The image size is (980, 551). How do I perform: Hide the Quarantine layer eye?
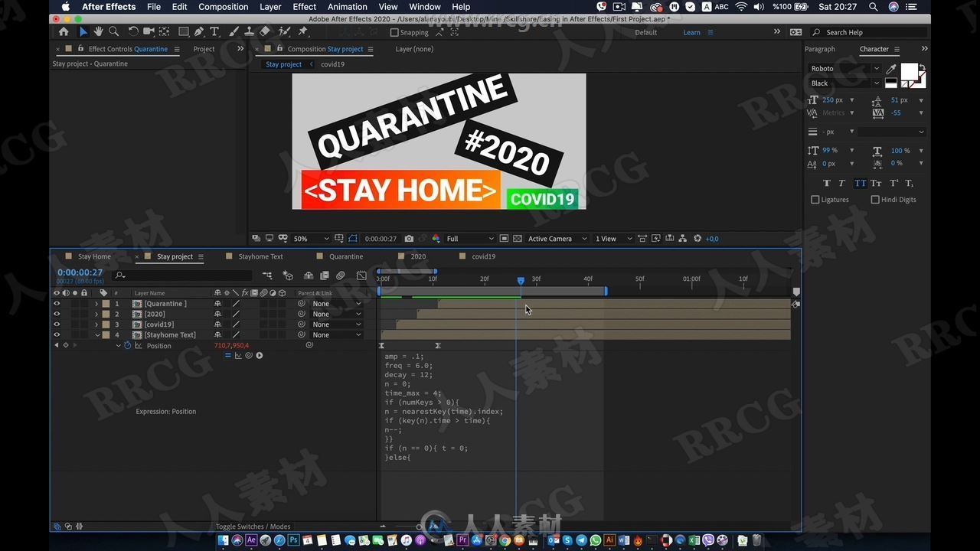pyautogui.click(x=56, y=304)
